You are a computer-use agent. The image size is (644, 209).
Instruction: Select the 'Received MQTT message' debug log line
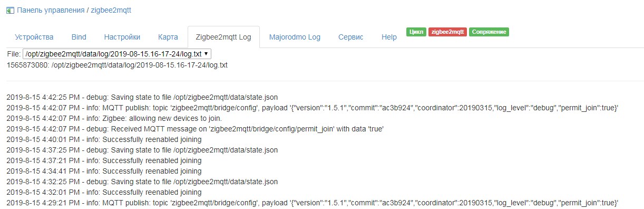click(x=194, y=129)
